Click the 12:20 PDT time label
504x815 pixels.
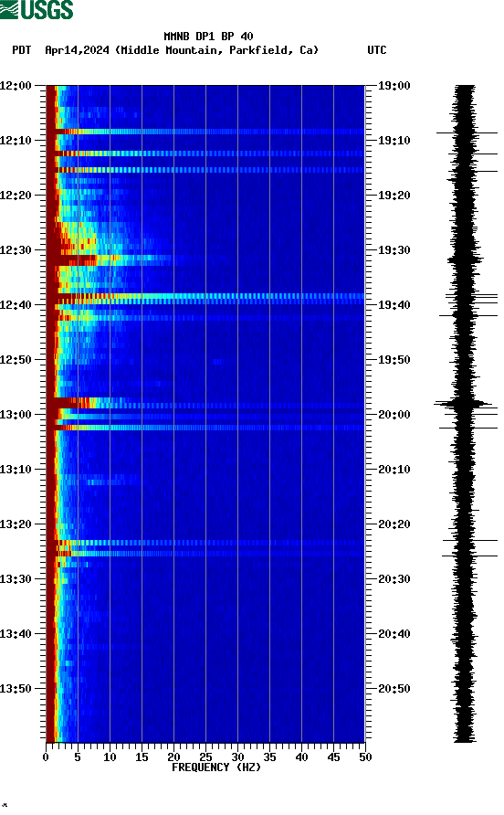coord(16,196)
